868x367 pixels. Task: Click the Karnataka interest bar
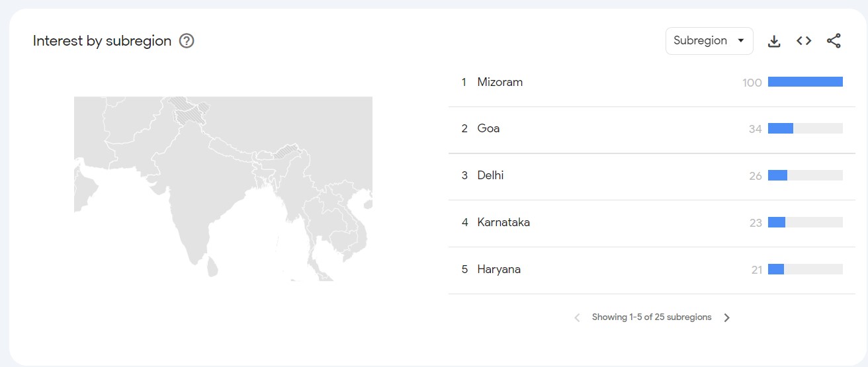click(805, 222)
